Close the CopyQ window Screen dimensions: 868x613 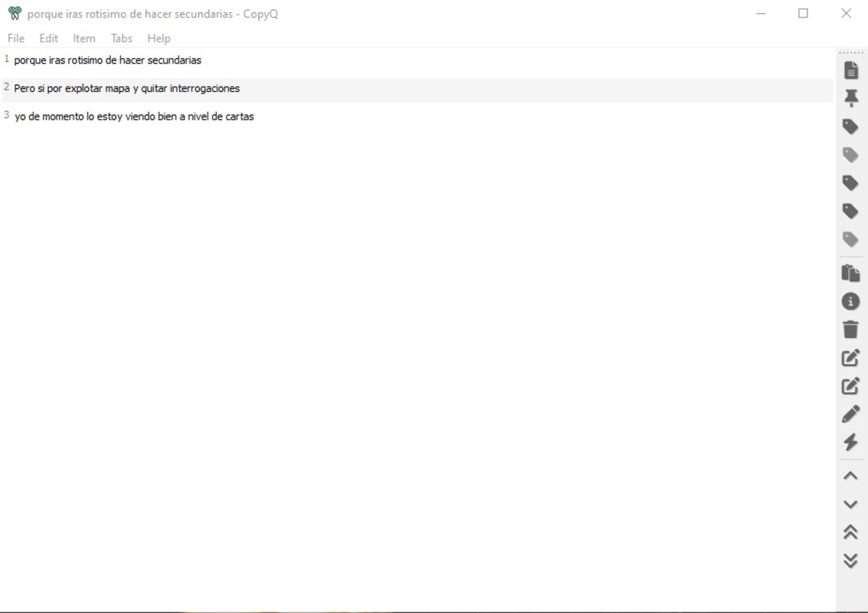(x=847, y=13)
